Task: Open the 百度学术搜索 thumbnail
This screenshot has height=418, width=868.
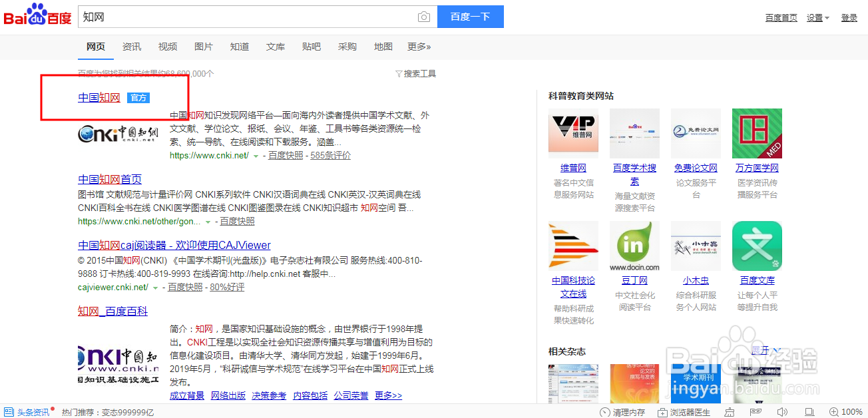Action: pyautogui.click(x=634, y=133)
